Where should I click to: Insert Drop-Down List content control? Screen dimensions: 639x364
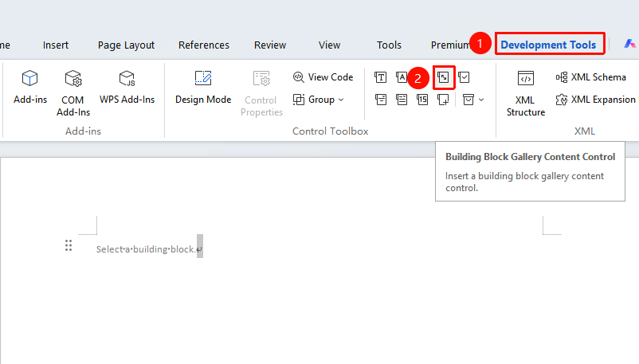tap(402, 100)
